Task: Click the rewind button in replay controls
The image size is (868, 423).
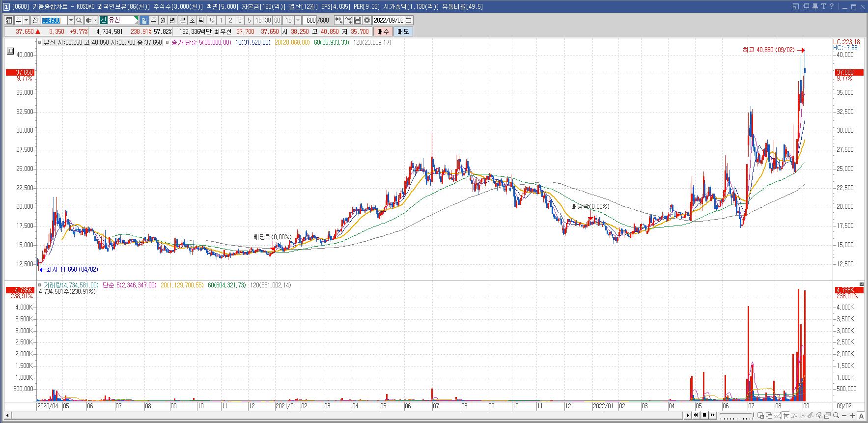Action: (696, 416)
